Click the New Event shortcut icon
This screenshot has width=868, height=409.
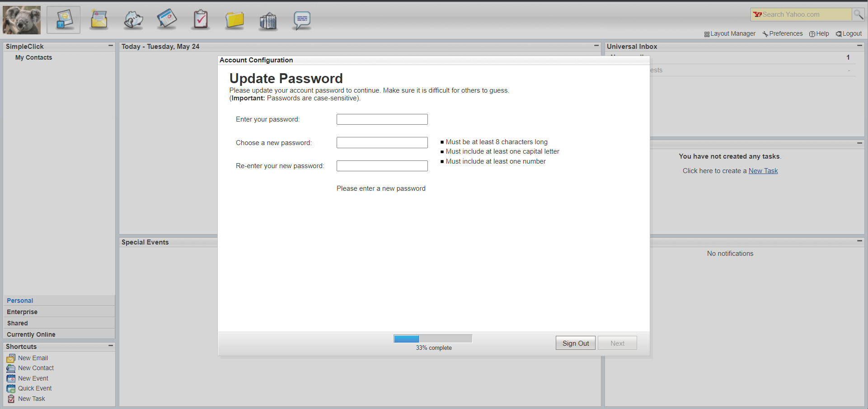pos(11,379)
